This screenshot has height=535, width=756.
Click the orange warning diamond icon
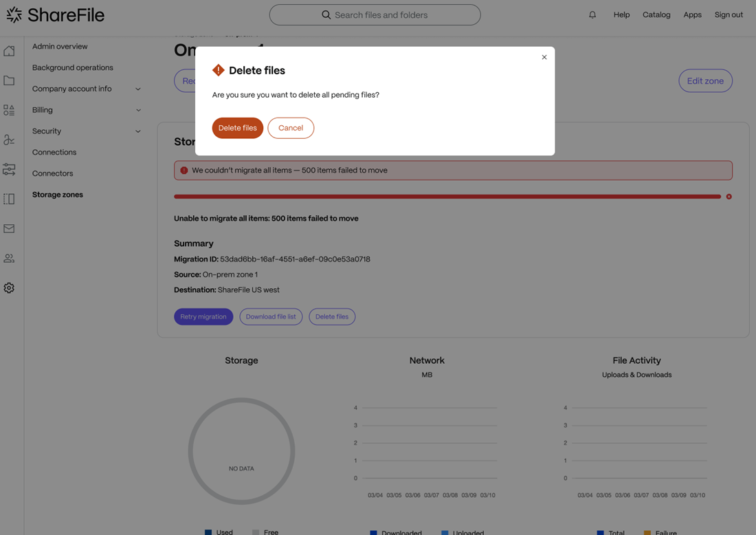click(219, 70)
